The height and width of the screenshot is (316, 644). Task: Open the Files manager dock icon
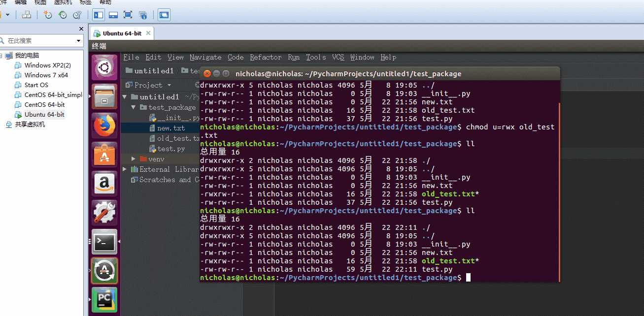[104, 96]
